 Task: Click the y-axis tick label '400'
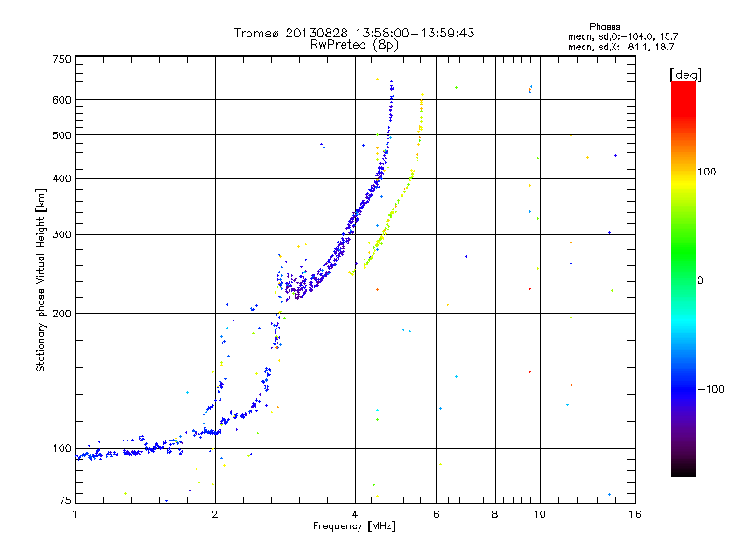62,178
